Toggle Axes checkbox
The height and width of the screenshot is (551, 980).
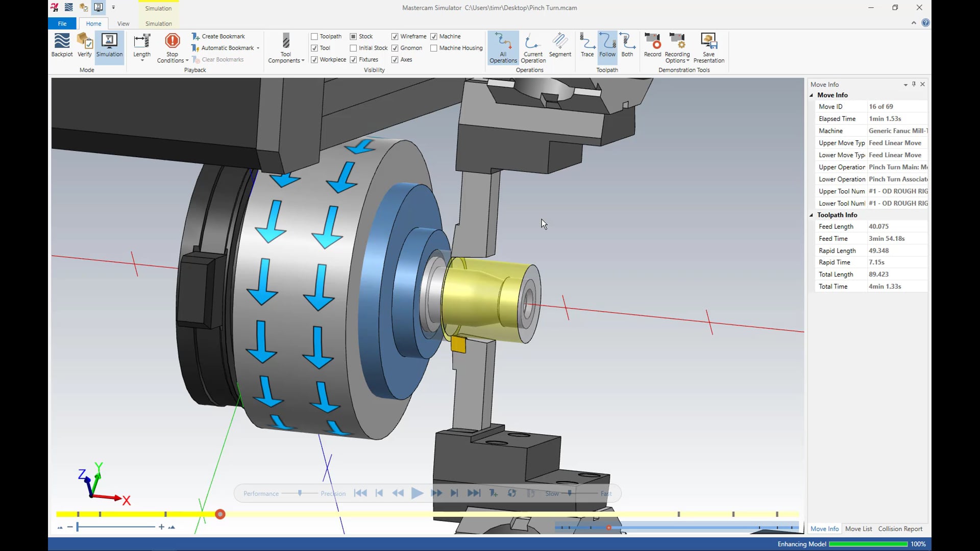pyautogui.click(x=395, y=60)
